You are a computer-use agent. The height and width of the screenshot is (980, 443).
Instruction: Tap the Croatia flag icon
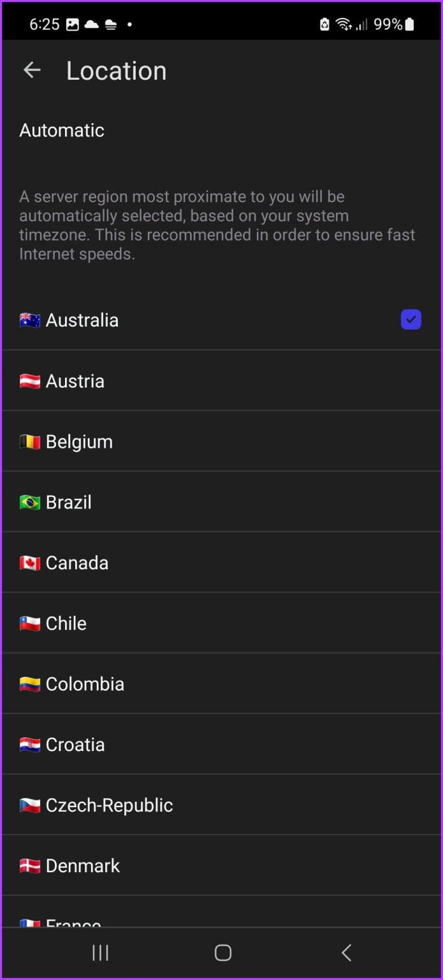pyautogui.click(x=29, y=744)
